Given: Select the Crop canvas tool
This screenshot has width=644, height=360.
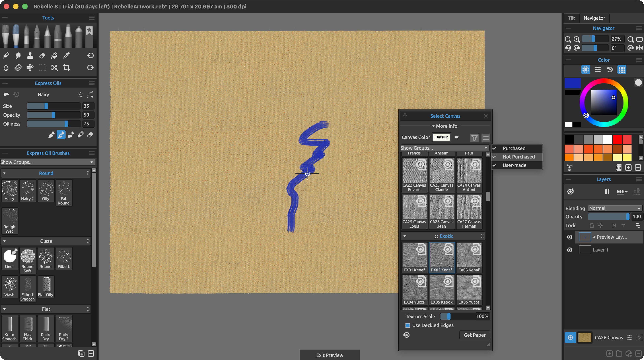Looking at the screenshot, I should 66,68.
